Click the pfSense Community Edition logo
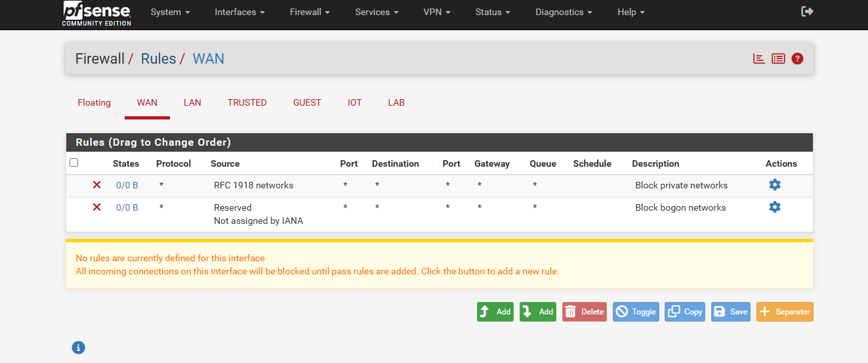This screenshot has width=868, height=363. pos(97,13)
